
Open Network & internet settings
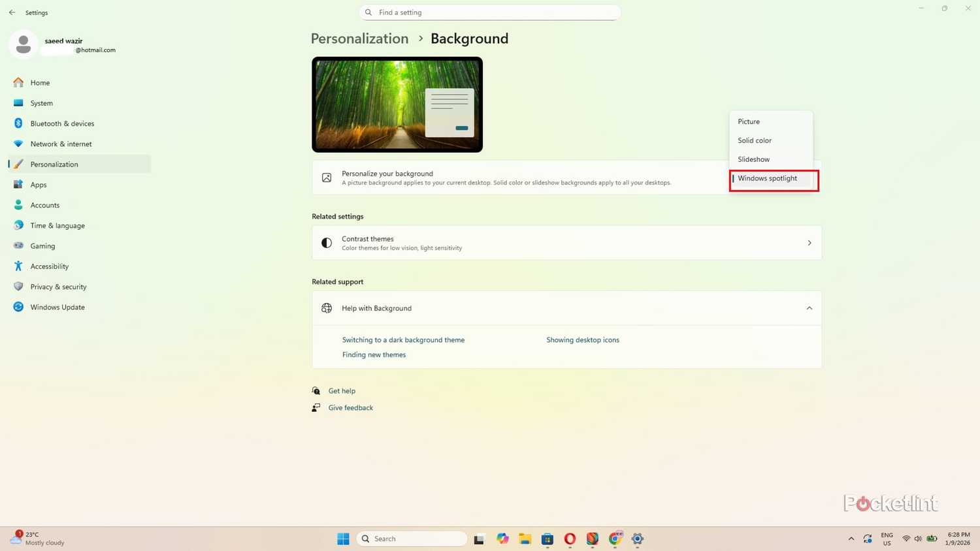point(61,144)
